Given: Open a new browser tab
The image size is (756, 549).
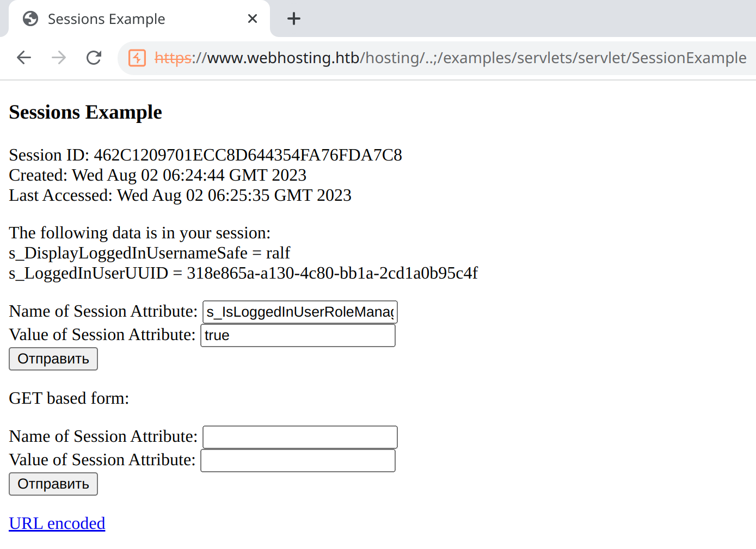Looking at the screenshot, I should 294,19.
